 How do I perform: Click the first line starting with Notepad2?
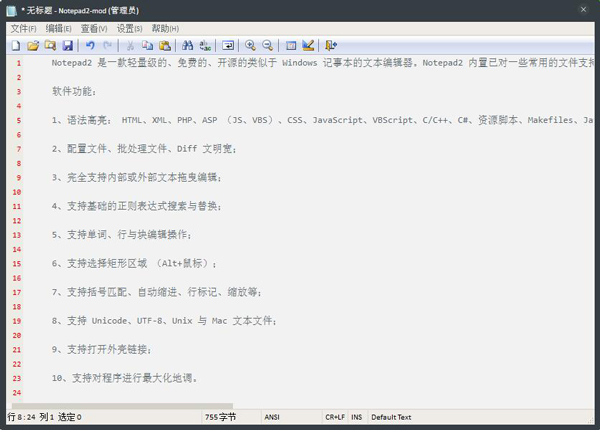point(322,63)
